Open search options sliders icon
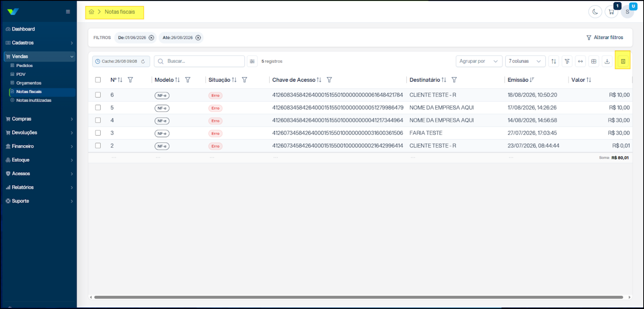This screenshot has height=309, width=644. tap(252, 61)
